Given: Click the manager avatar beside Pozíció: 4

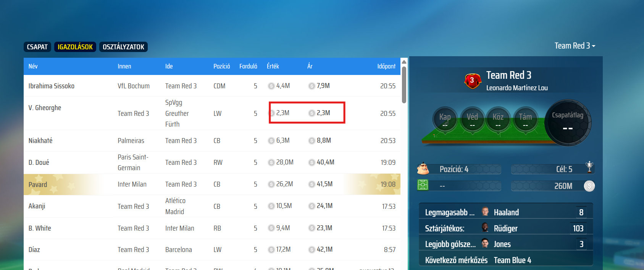Looking at the screenshot, I should (x=423, y=169).
